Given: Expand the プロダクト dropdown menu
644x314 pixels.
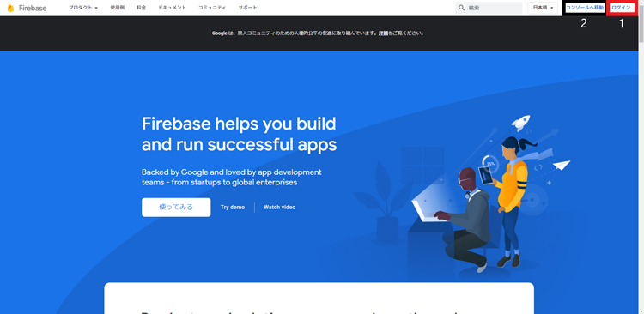Looking at the screenshot, I should (83, 8).
